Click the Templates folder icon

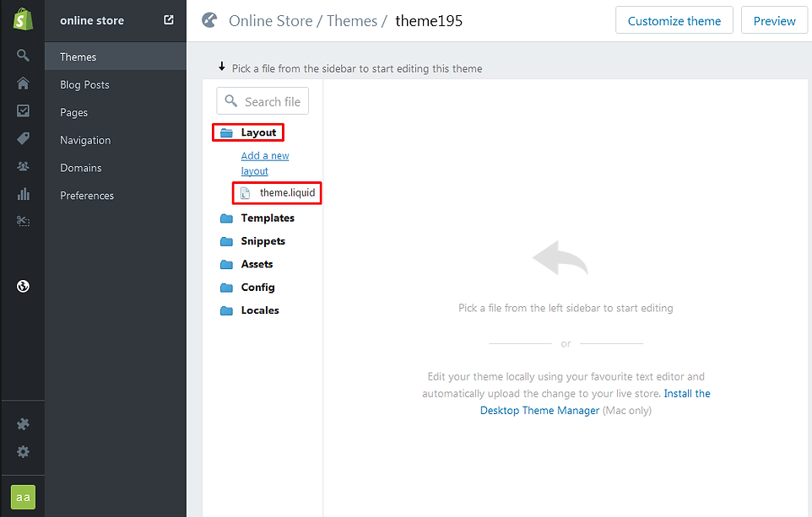point(226,218)
